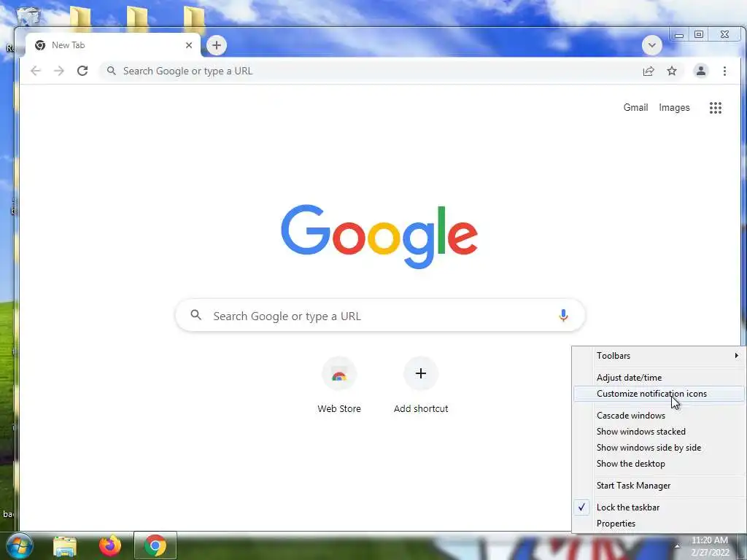Select Show windows stacked
The width and height of the screenshot is (747, 560).
(x=658, y=432)
